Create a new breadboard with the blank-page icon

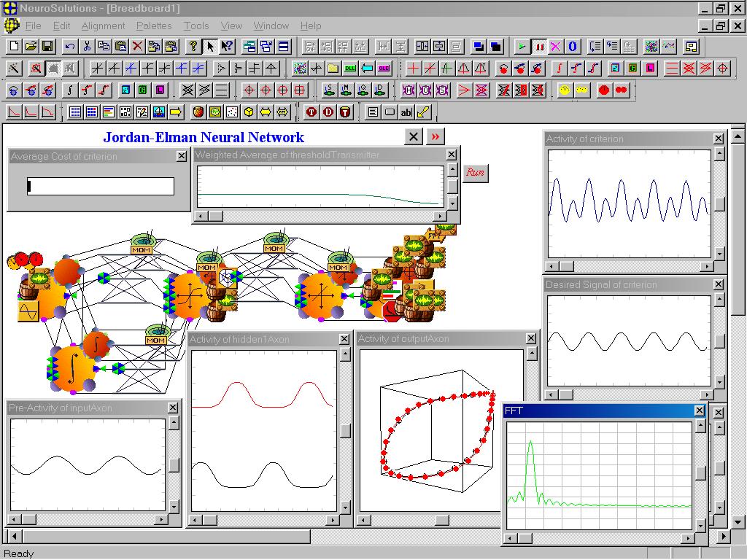[x=15, y=46]
